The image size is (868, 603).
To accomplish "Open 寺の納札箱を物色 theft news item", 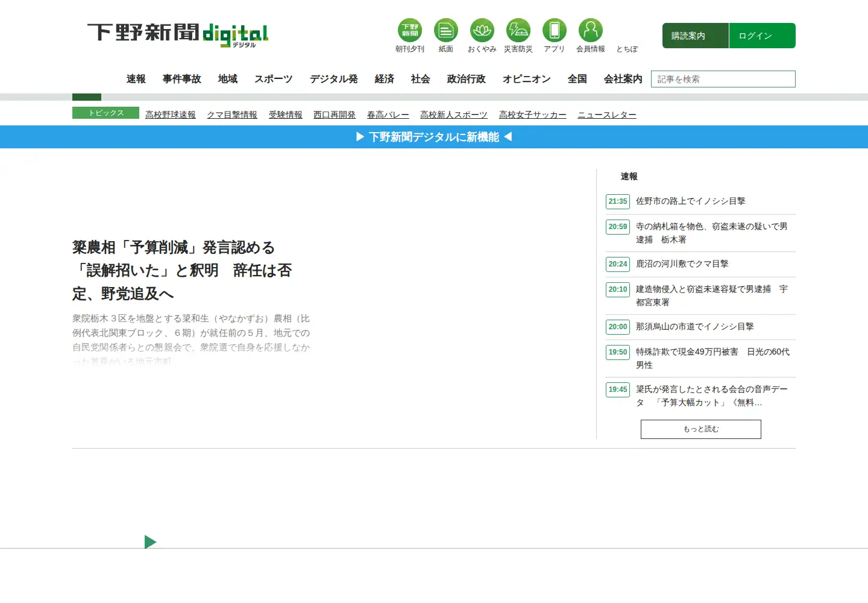I will coord(712,233).
